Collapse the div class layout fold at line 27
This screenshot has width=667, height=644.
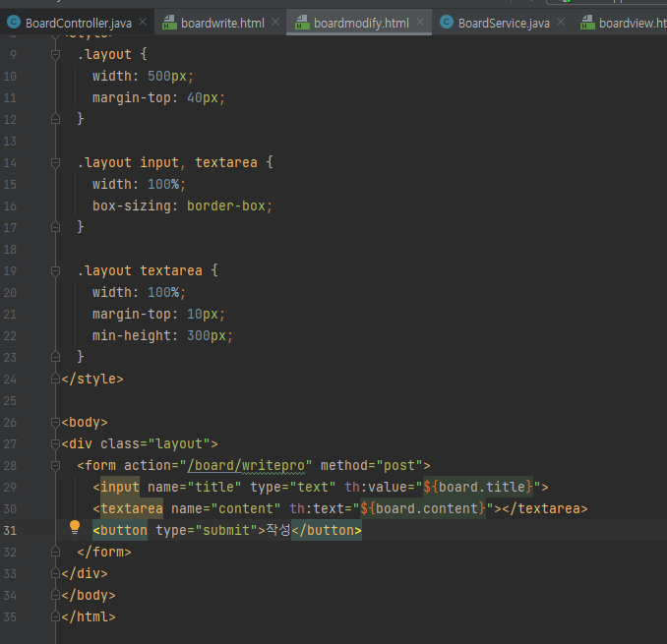click(x=55, y=443)
